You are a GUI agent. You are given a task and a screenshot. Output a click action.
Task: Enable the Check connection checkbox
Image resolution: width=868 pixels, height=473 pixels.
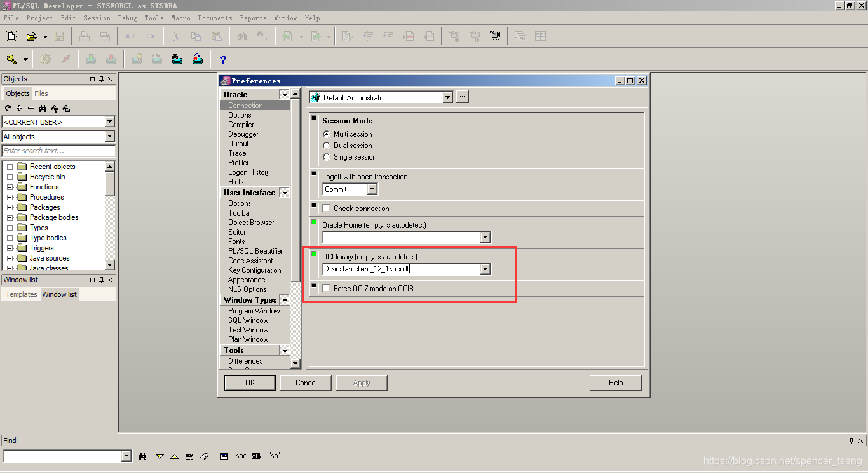coord(326,208)
